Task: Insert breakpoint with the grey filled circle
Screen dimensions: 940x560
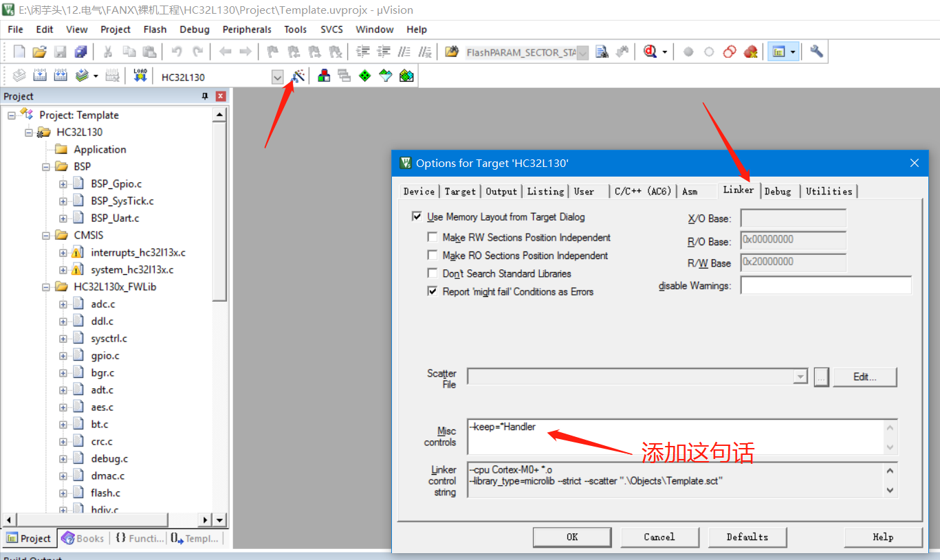Action: 688,52
